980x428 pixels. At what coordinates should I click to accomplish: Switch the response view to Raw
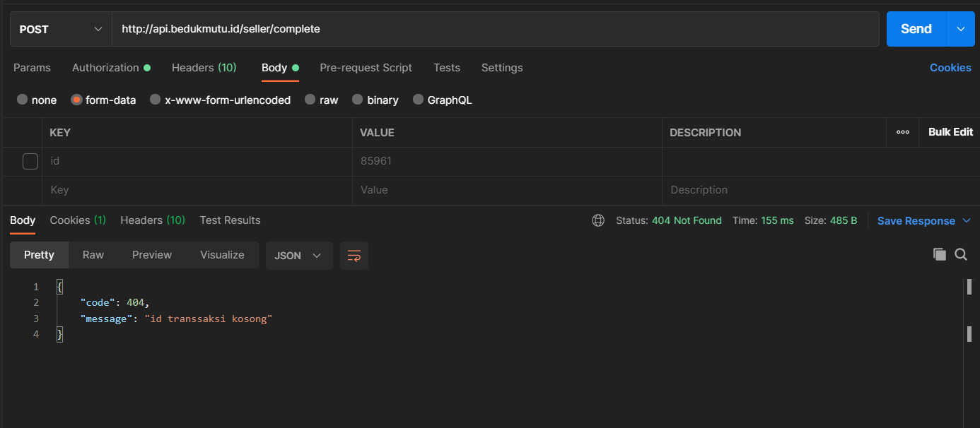[x=93, y=255]
